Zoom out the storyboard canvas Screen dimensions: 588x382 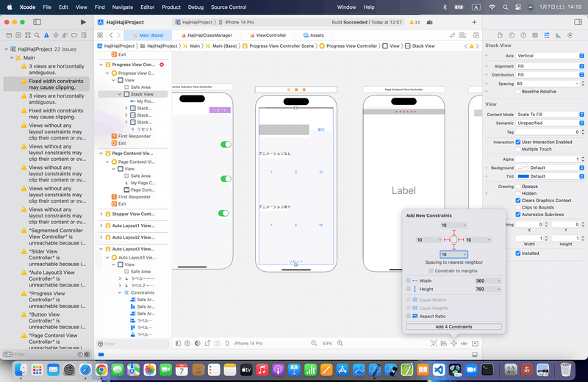(x=314, y=343)
